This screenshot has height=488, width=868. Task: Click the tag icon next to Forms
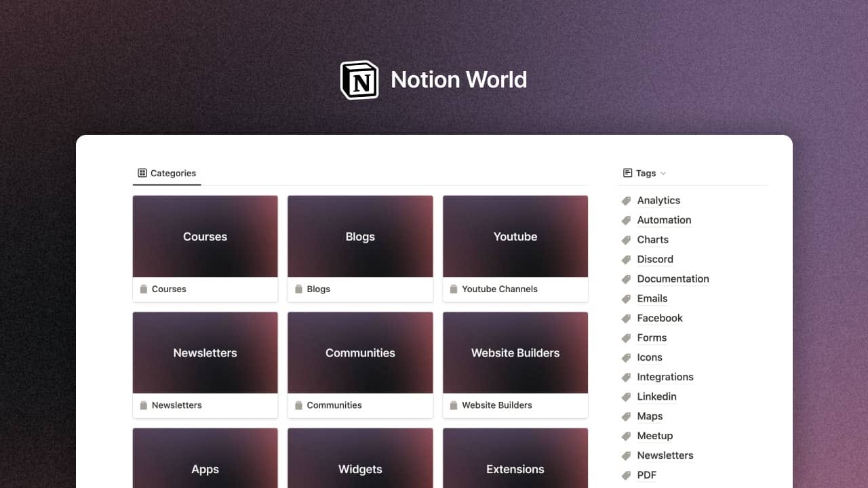[x=626, y=338]
